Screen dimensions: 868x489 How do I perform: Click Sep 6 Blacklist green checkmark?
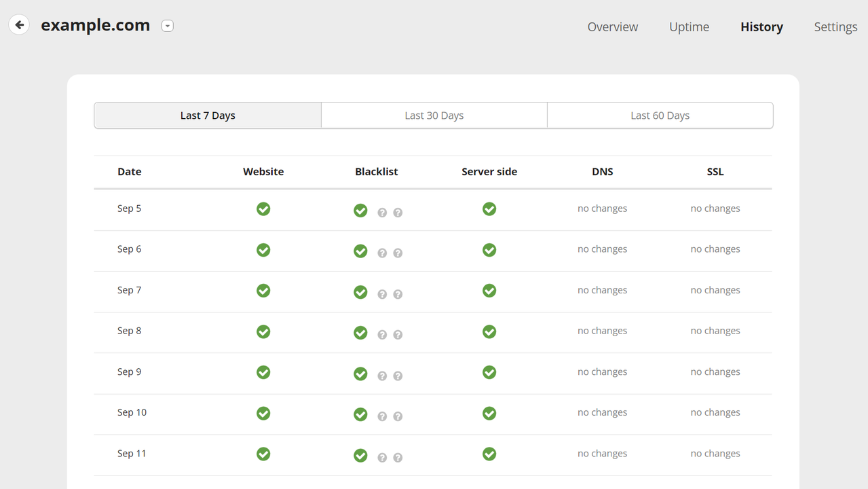click(360, 251)
